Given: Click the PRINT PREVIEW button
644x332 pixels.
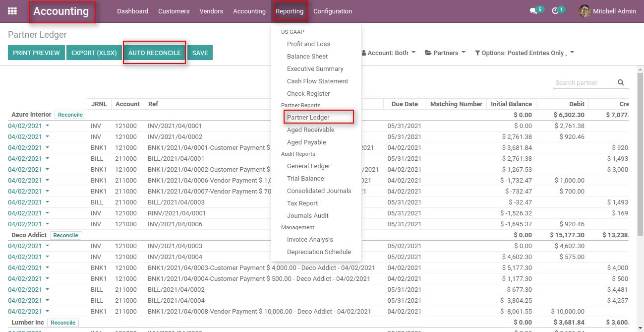Looking at the screenshot, I should pyautogui.click(x=36, y=53).
